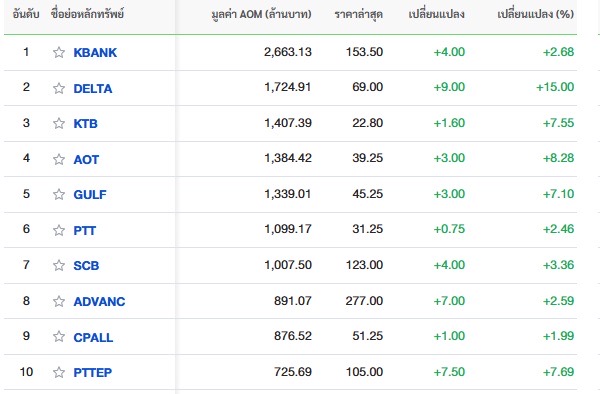Sort by เปลี่ยนแปลง (%) column header
The image size is (600, 394).
pyautogui.click(x=535, y=15)
